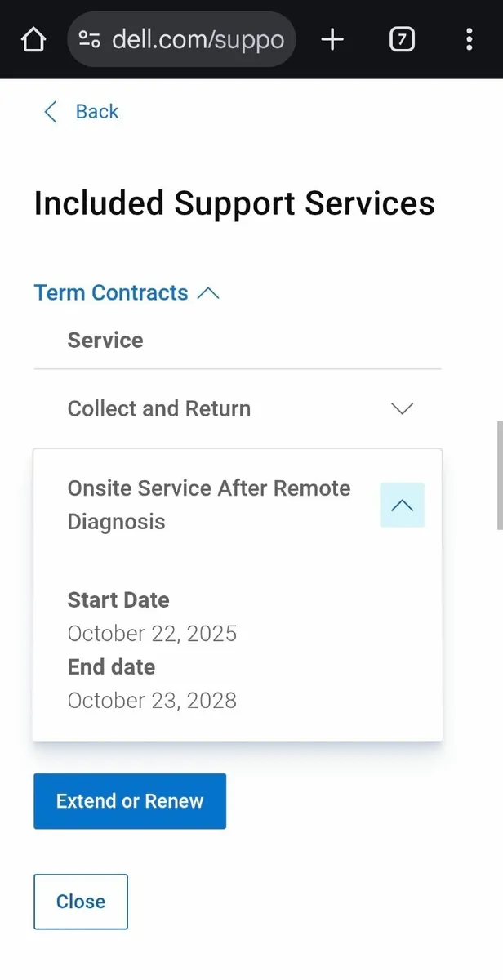The image size is (503, 980).
Task: Click the Term Contracts link text
Action: [111, 293]
